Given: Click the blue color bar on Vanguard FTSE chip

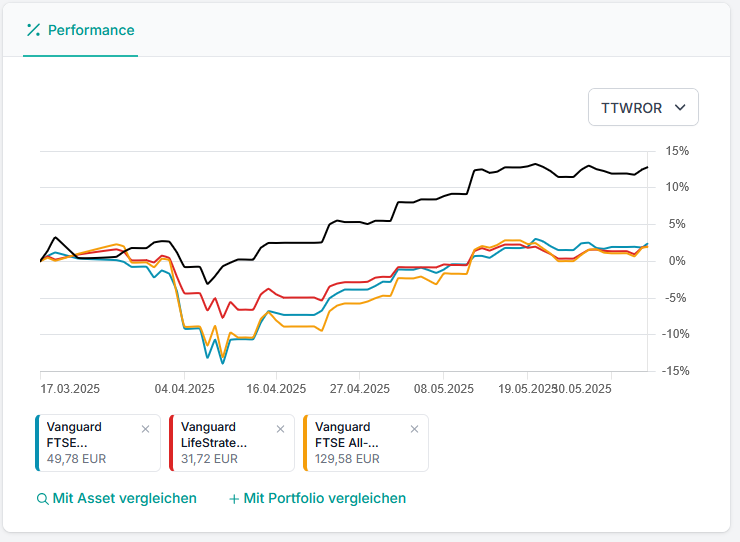Looking at the screenshot, I should tap(37, 443).
